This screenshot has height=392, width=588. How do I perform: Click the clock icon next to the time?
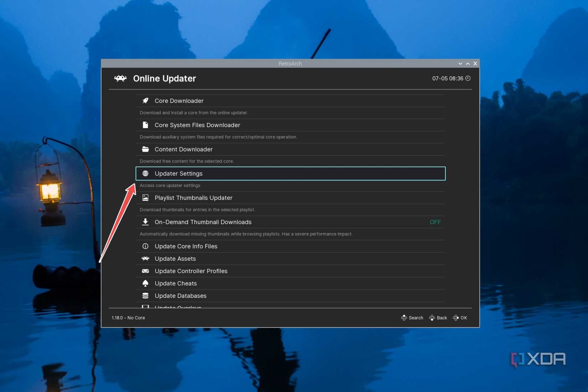[x=468, y=78]
